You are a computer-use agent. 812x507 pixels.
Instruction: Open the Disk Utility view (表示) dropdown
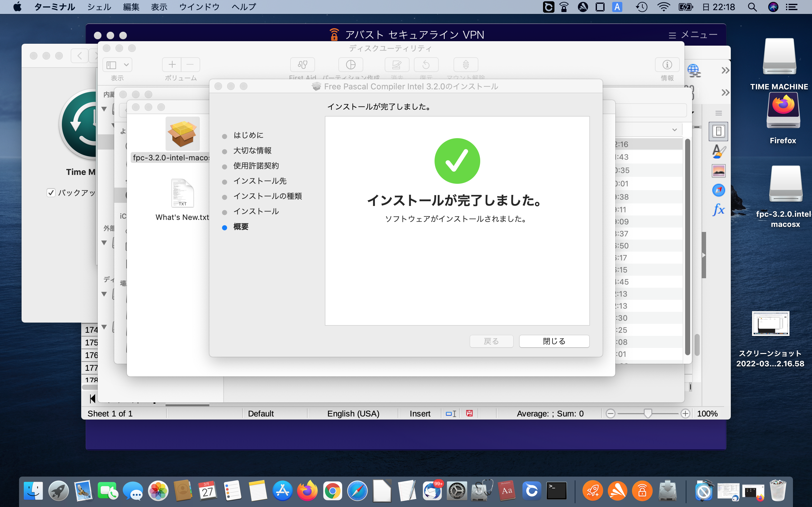tap(117, 64)
